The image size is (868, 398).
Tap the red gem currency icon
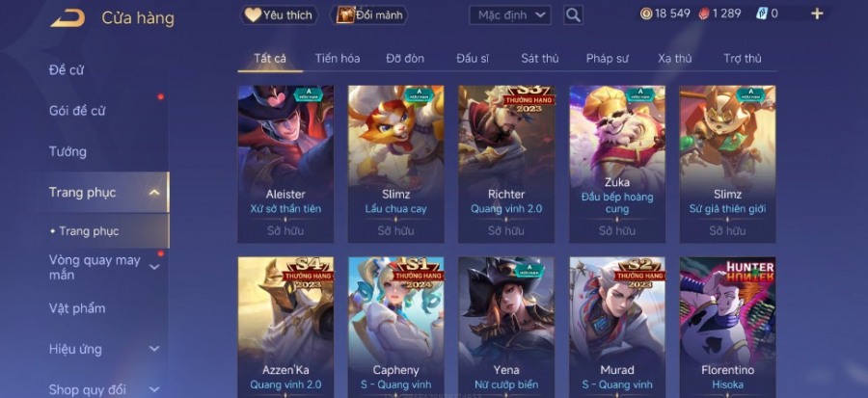click(x=704, y=13)
